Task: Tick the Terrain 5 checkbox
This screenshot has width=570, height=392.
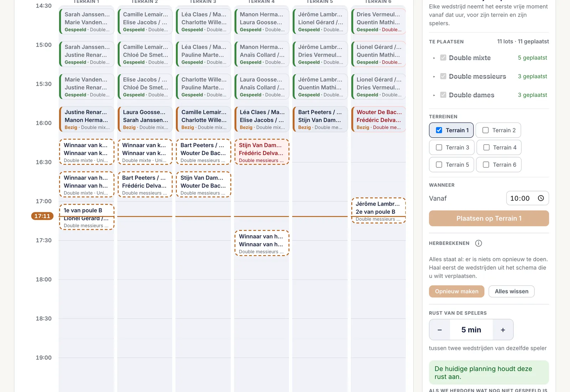Action: click(439, 165)
